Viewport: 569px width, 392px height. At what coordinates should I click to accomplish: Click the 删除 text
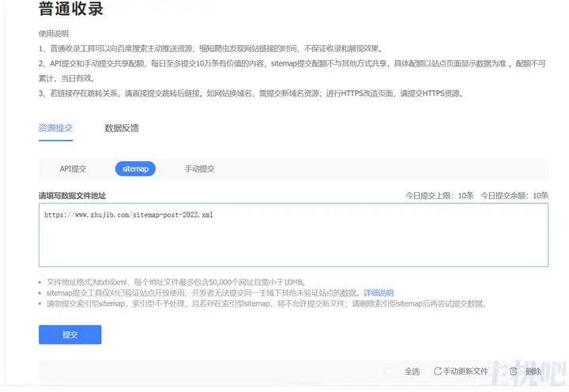(x=533, y=371)
